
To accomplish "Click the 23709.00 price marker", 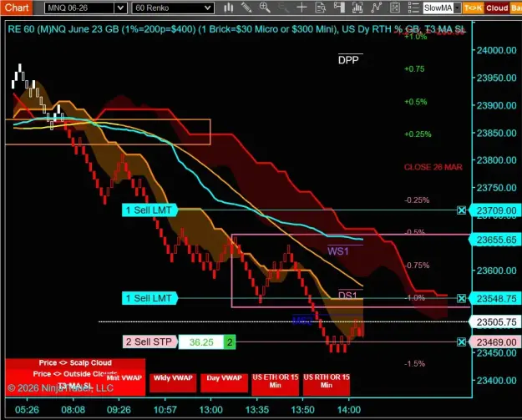I will tap(496, 210).
